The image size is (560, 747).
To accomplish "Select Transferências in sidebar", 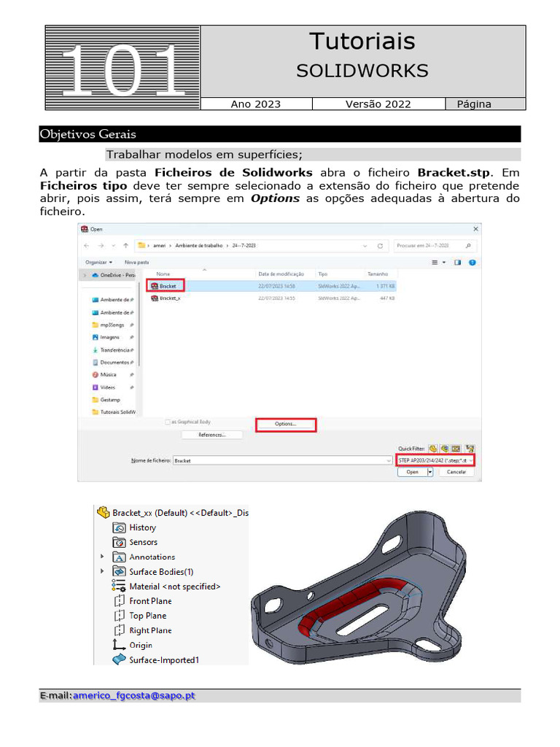I will pos(112,349).
